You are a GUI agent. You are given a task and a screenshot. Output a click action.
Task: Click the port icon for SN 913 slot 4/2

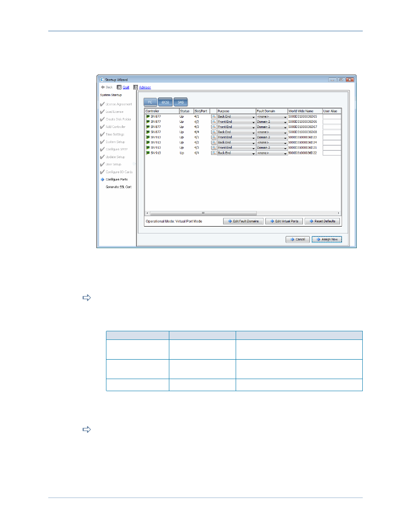148,142
